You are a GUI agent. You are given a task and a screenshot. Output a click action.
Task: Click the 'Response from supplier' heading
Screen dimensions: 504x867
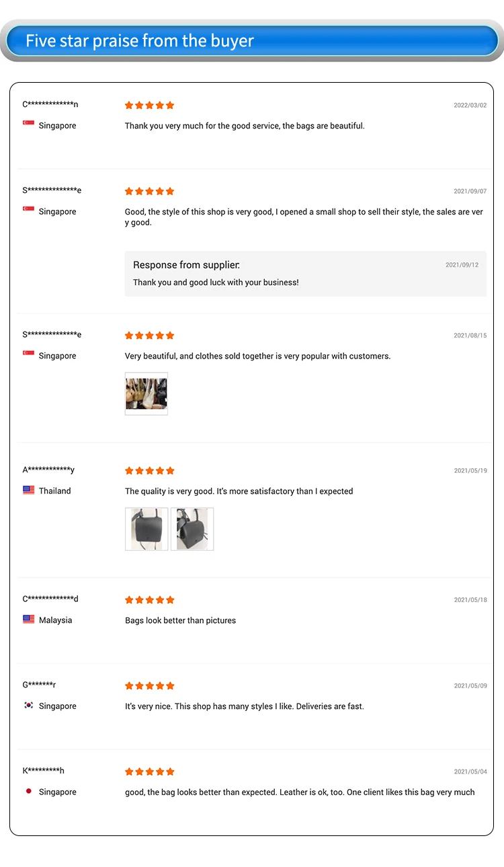(x=186, y=265)
